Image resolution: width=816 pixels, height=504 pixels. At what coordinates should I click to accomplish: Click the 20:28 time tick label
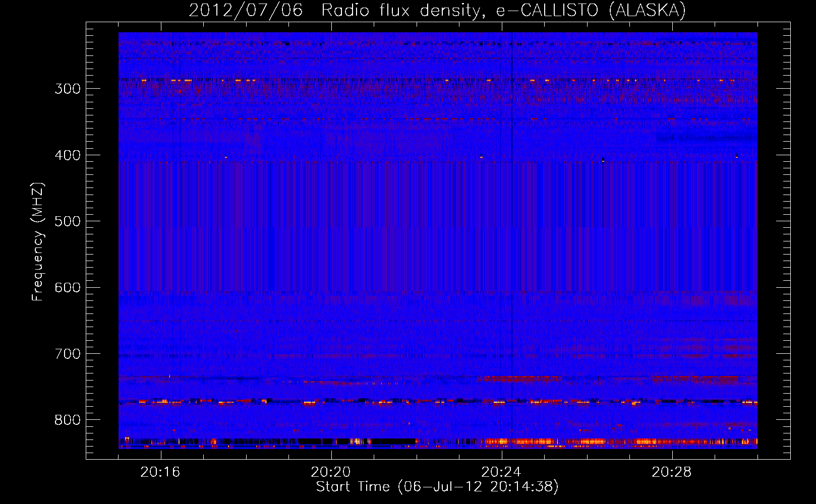[672, 472]
